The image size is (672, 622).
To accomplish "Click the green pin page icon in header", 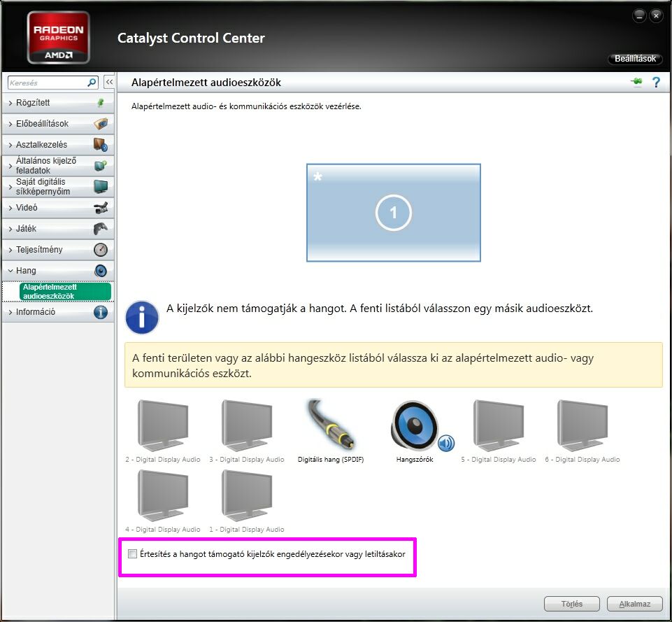I will click(637, 81).
